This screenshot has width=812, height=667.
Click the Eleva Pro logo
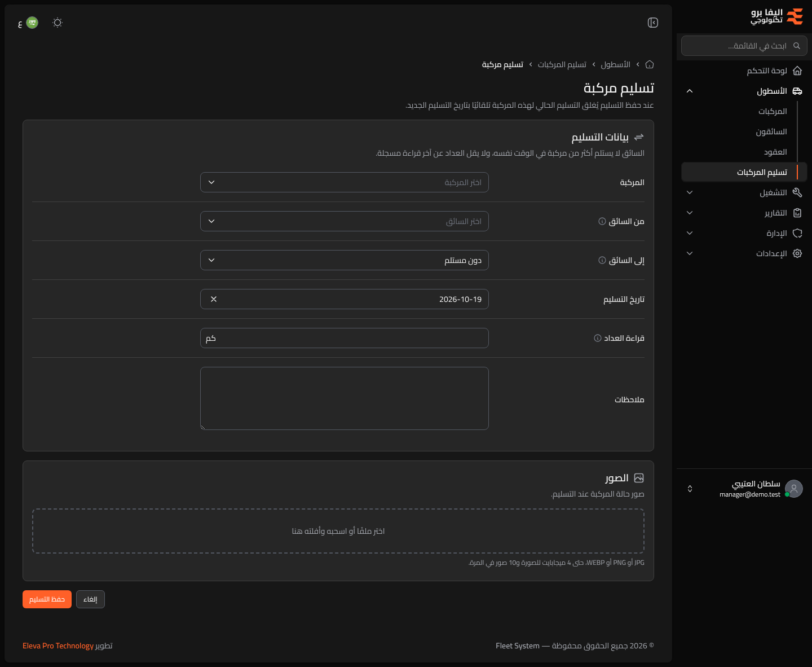tap(777, 16)
